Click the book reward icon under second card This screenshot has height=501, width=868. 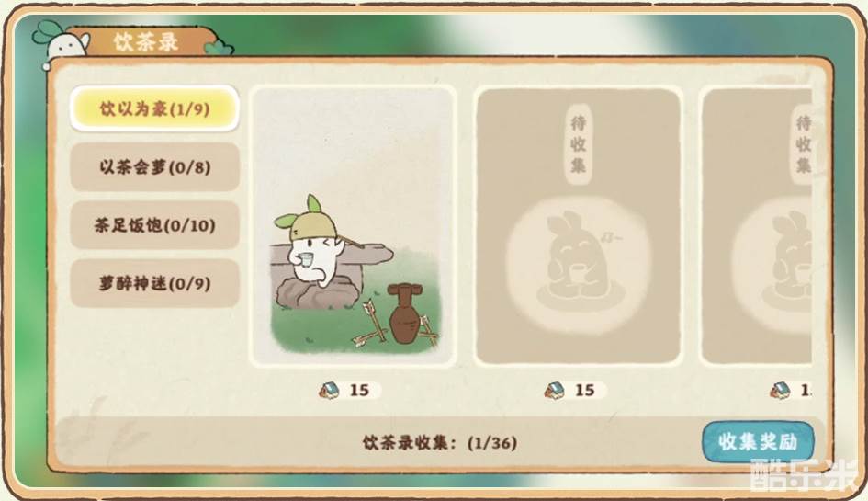(x=555, y=390)
